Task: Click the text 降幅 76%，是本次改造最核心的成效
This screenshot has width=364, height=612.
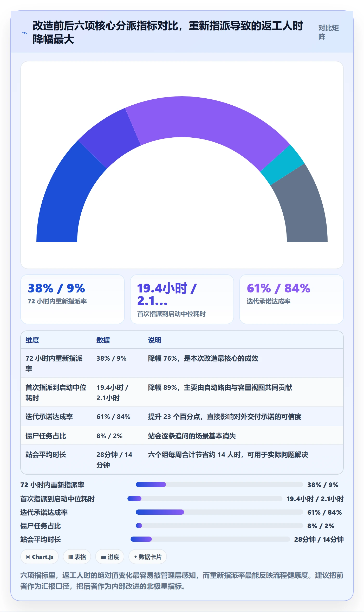Action: click(203, 358)
